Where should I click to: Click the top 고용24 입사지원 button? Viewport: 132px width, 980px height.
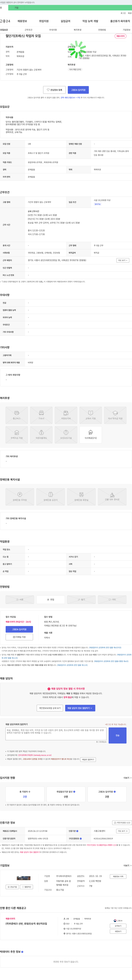pos(78,90)
